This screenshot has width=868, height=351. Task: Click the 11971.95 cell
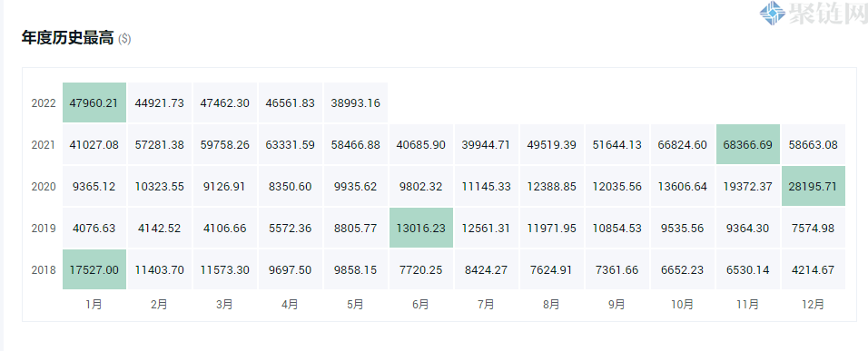click(x=551, y=228)
